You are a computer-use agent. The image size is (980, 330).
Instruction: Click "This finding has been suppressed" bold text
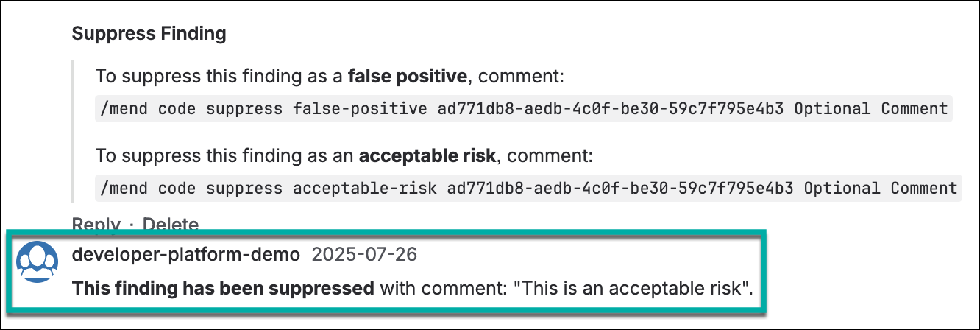pos(223,288)
